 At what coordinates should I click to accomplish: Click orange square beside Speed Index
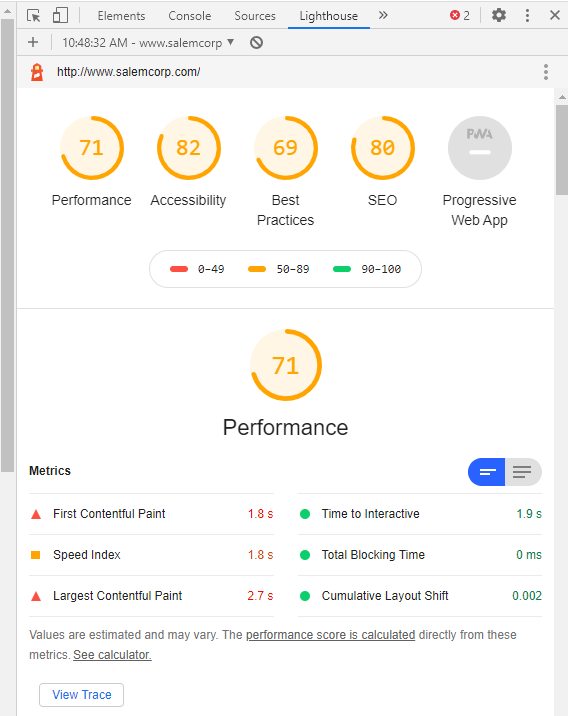(x=36, y=555)
